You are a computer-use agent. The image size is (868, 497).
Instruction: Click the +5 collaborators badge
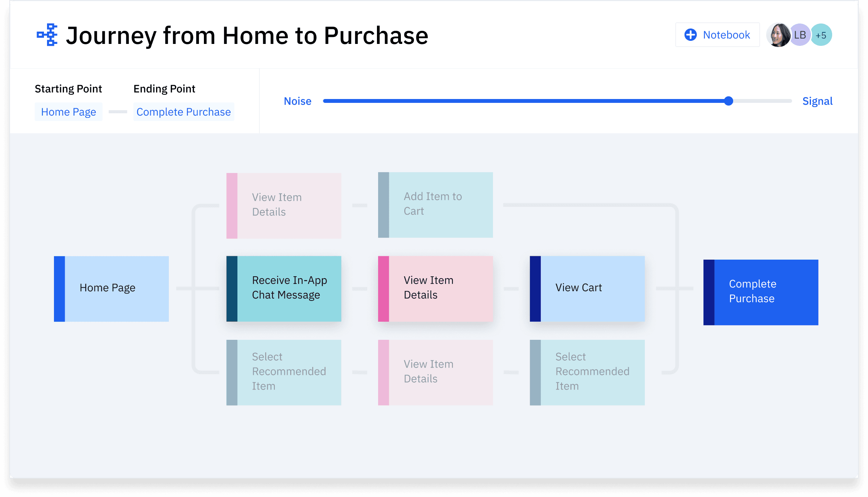821,35
